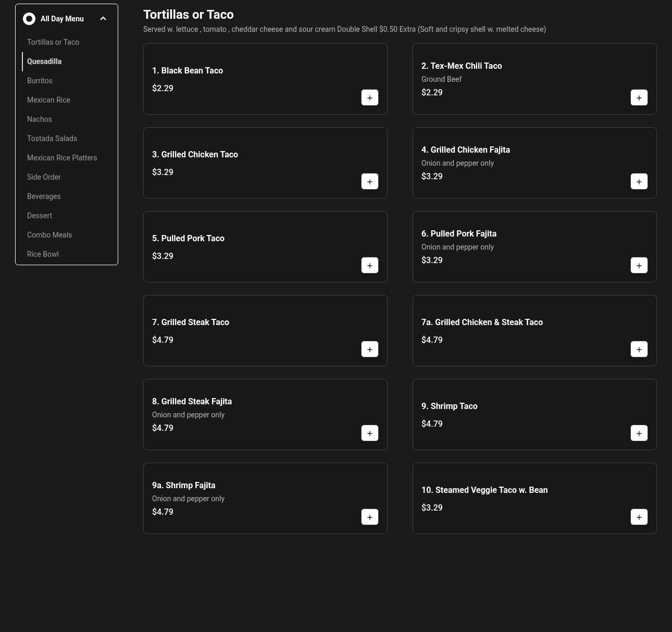Click the $4.79 price of Grilled Steak Fajita

tap(163, 428)
